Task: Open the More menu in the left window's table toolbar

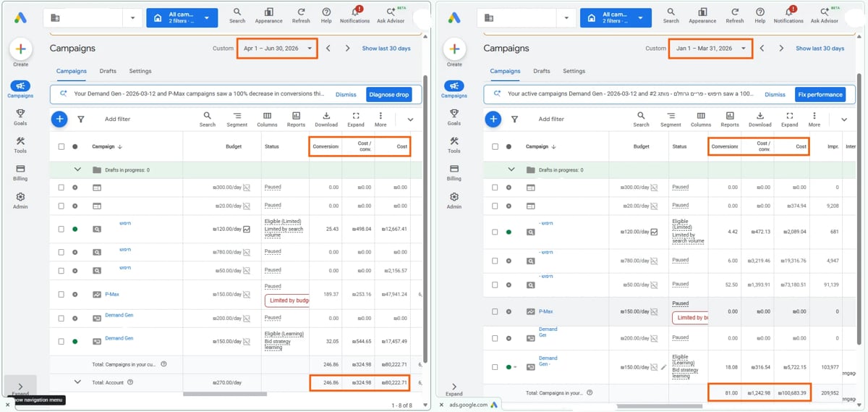Action: click(380, 119)
